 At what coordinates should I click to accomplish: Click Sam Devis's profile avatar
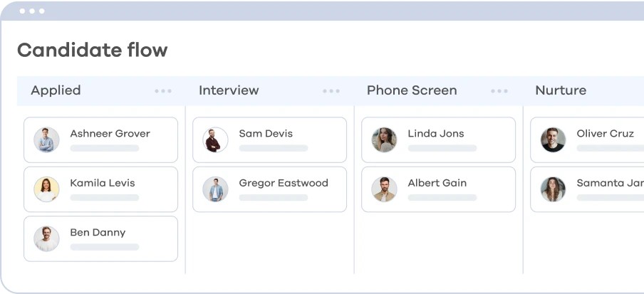pyautogui.click(x=215, y=140)
